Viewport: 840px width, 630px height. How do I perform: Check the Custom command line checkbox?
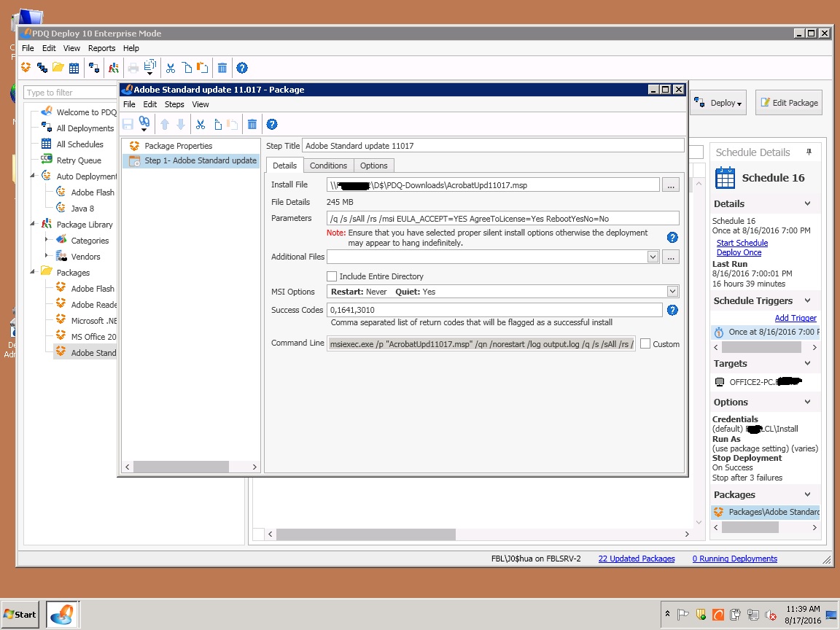click(647, 343)
